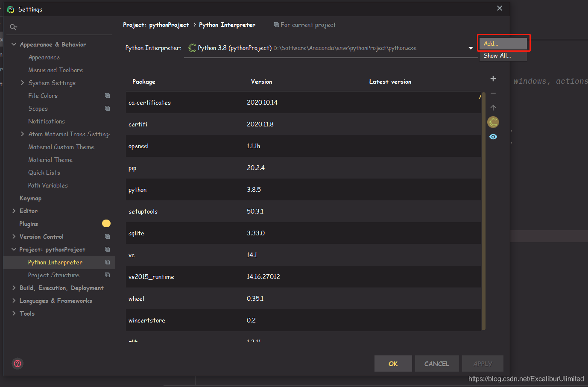Select the setuptools package row

pos(303,211)
